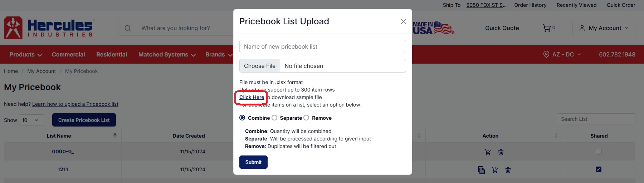Close the Pricebook List Upload dialog
Screen dimensions: 644x183
403,21
